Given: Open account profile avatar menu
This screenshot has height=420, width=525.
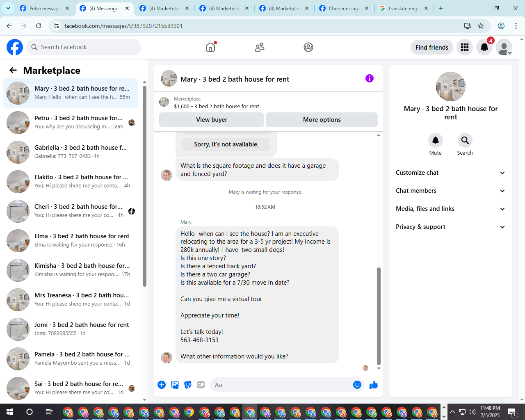Looking at the screenshot, I should click(504, 47).
